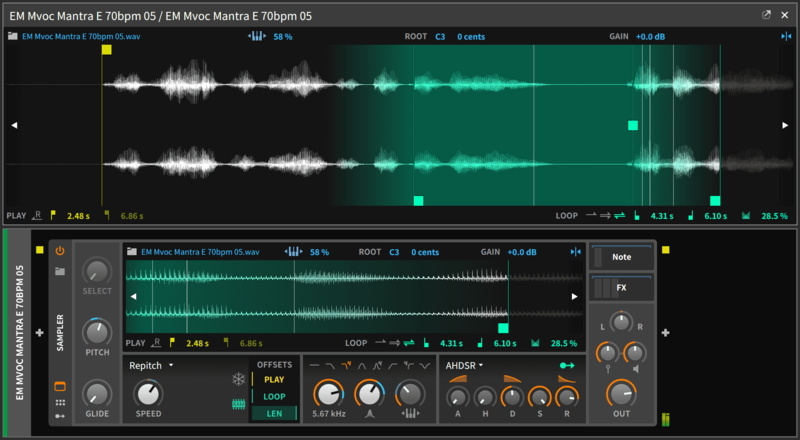This screenshot has width=800, height=440.
Task: Toggle reverse playback in the top PLAY row
Action: 37,215
